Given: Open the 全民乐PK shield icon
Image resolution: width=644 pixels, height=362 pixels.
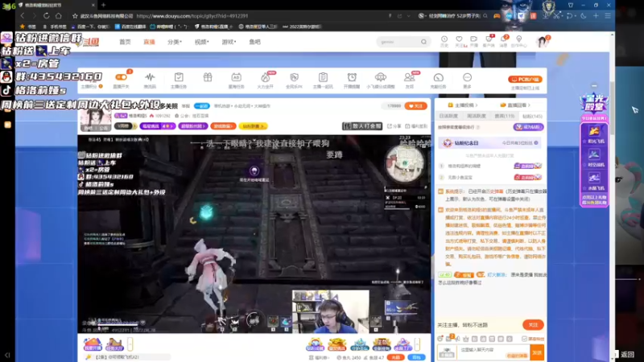Looking at the screenshot, I should tap(294, 77).
